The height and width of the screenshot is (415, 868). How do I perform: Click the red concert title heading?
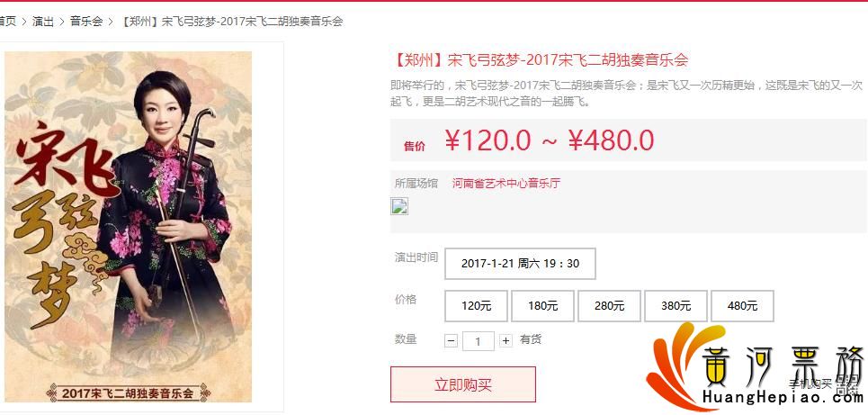(x=540, y=59)
